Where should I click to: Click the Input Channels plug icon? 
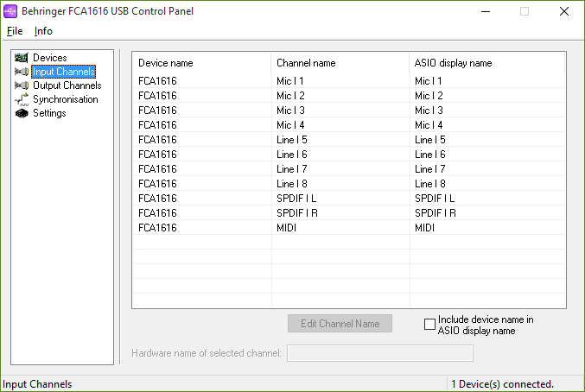click(22, 72)
